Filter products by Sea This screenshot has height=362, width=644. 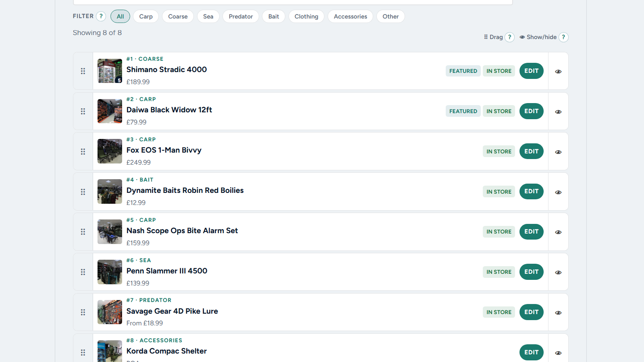(x=208, y=17)
